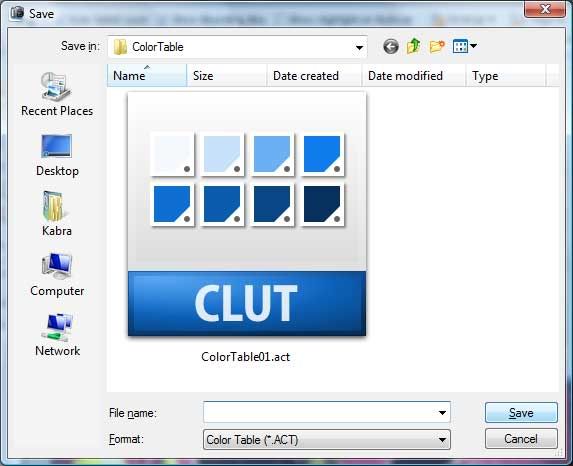Sort by Size column header
This screenshot has height=466, width=573.
click(x=227, y=76)
